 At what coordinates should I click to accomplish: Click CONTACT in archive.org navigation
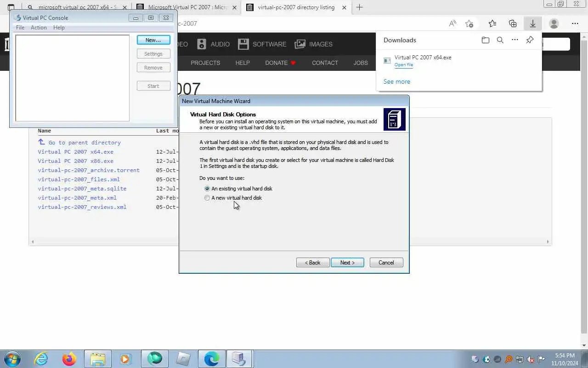(325, 63)
